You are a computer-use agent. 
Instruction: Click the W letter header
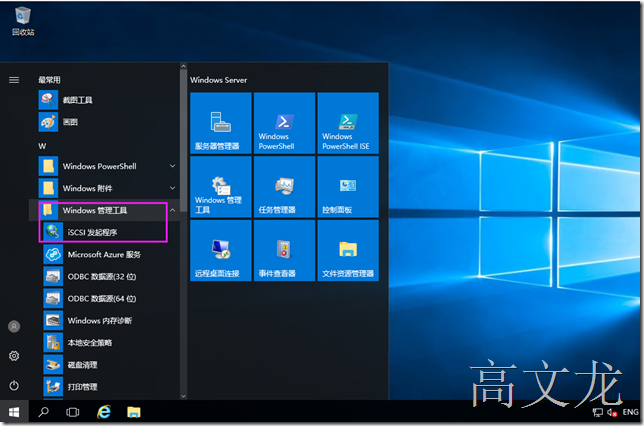pyautogui.click(x=42, y=146)
